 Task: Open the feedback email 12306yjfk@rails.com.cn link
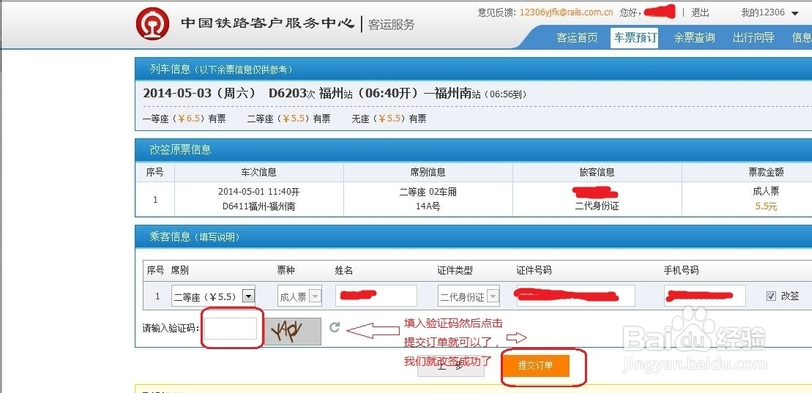click(567, 12)
